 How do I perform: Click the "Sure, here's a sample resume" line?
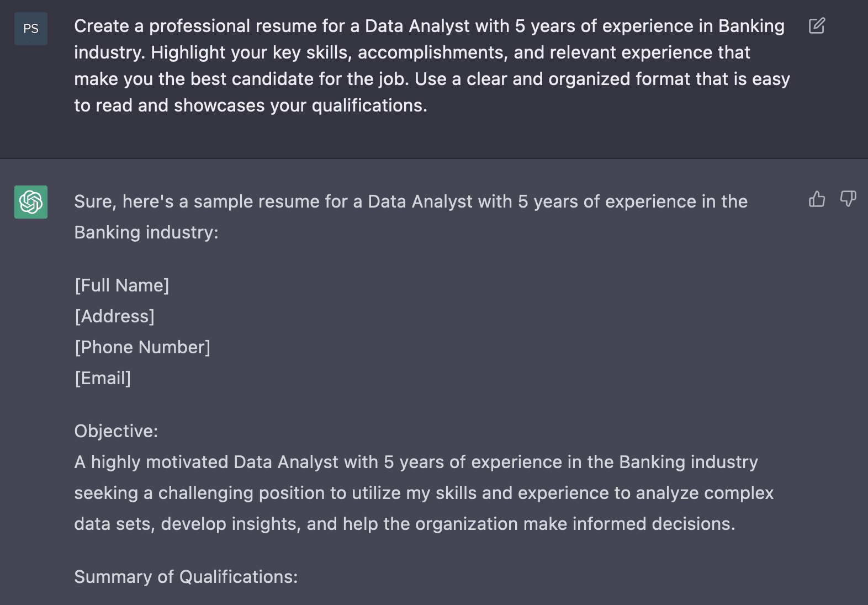(411, 201)
